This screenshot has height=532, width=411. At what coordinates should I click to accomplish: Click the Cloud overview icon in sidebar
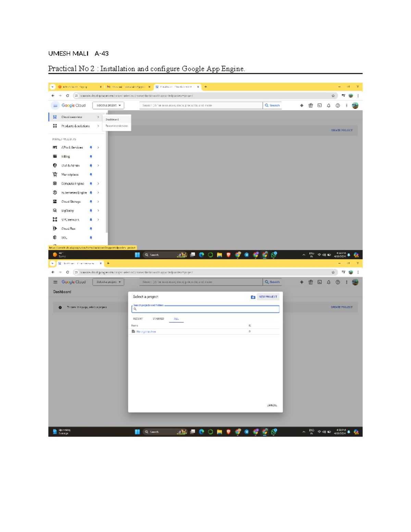pos(55,117)
